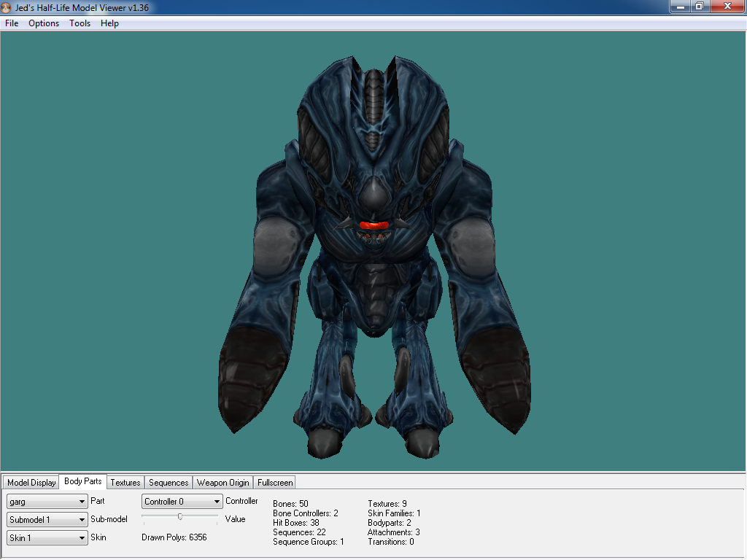Click the Transitions: 0 statistic

coord(391,542)
